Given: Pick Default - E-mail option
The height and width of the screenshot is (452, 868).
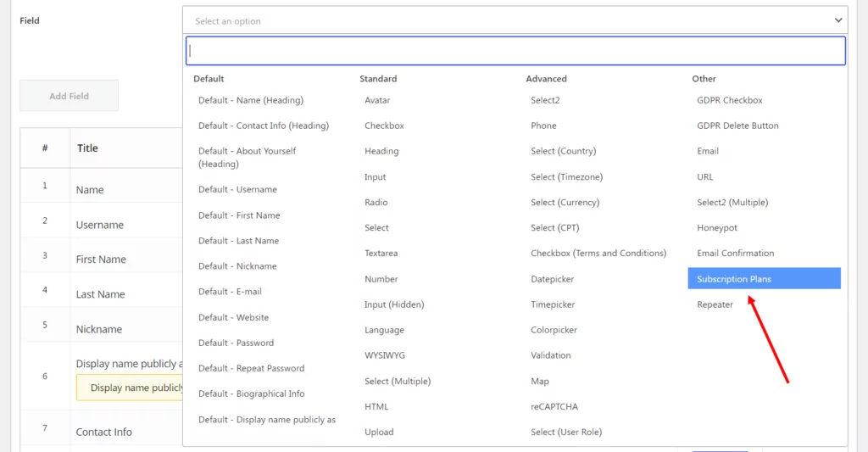Looking at the screenshot, I should pos(231,292).
